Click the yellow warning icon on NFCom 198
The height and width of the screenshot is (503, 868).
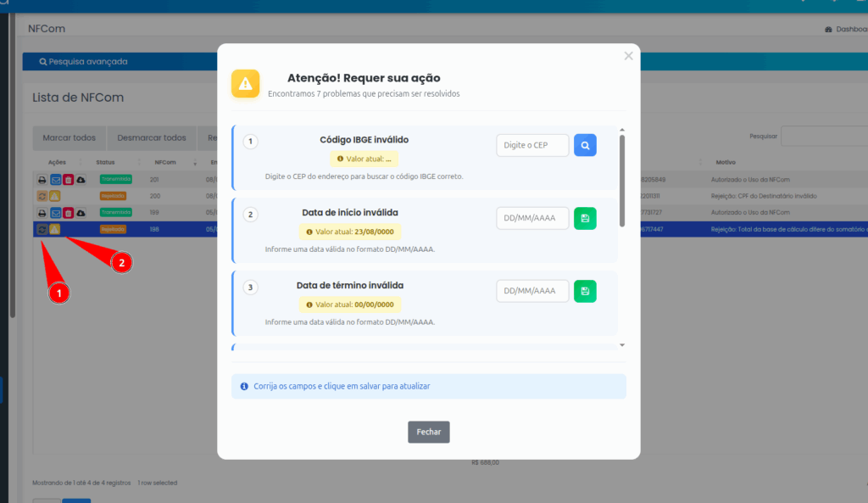[x=55, y=229]
